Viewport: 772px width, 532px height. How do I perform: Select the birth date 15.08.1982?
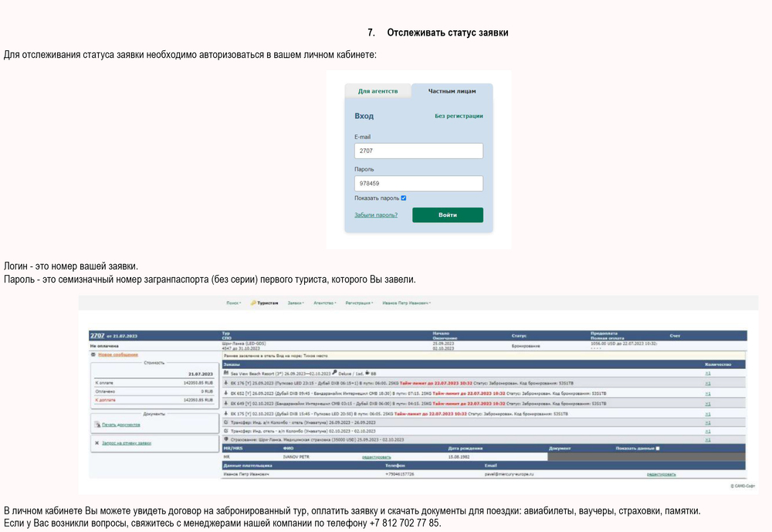459,457
